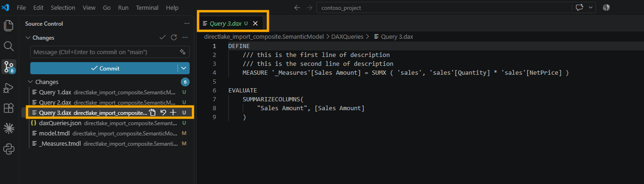The width and height of the screenshot is (644, 184).
Task: Generate commit message with sparkle icon
Action: coord(183,52)
